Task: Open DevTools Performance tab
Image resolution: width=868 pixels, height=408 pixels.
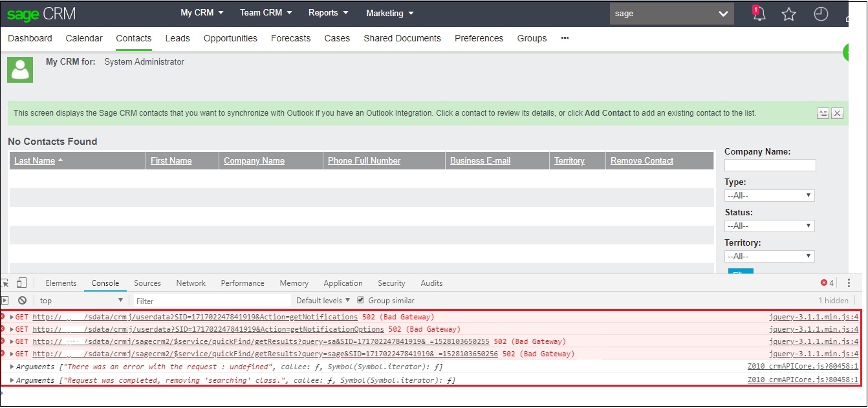Action: click(243, 283)
